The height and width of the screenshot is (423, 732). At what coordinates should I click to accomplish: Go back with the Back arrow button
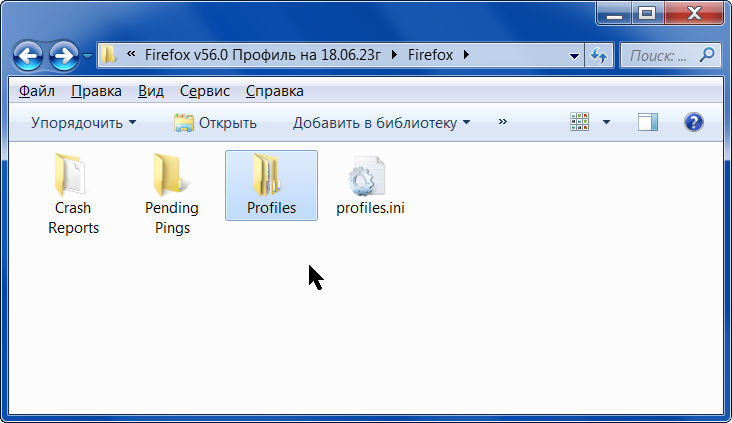click(28, 56)
